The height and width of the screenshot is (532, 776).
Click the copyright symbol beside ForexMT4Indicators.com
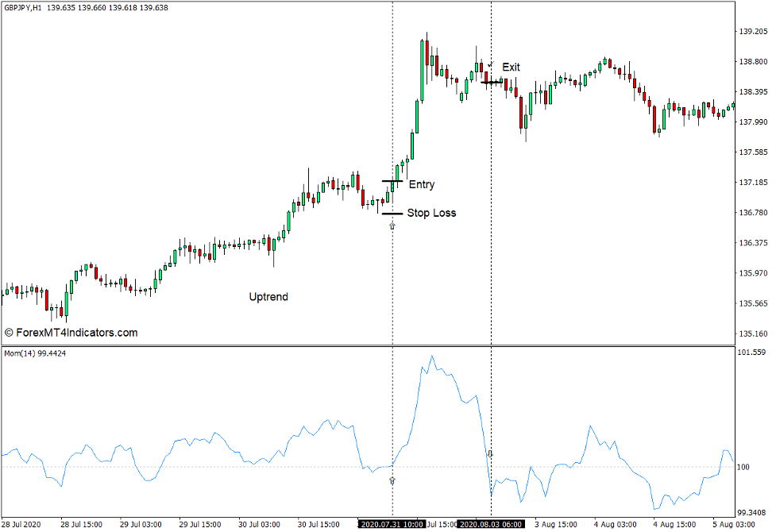[8, 332]
